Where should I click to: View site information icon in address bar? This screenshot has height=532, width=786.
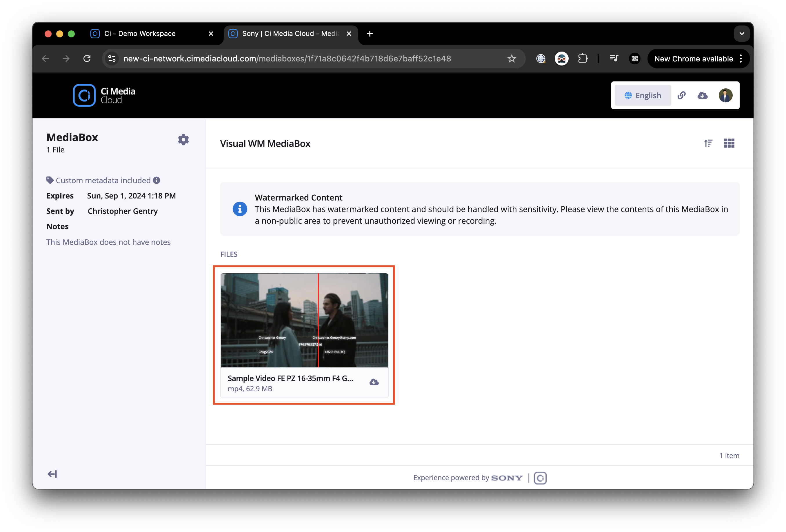point(112,59)
